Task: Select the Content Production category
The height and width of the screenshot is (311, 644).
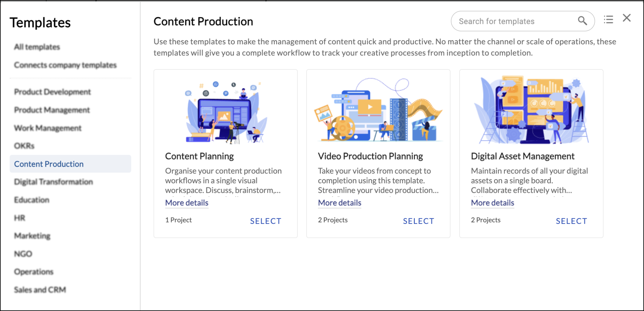Action: [x=49, y=164]
